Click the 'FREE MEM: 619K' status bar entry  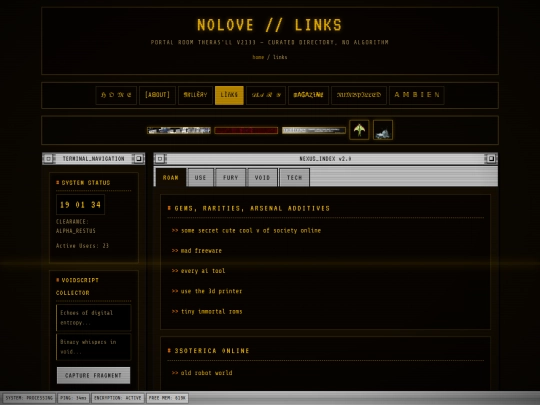[167, 398]
